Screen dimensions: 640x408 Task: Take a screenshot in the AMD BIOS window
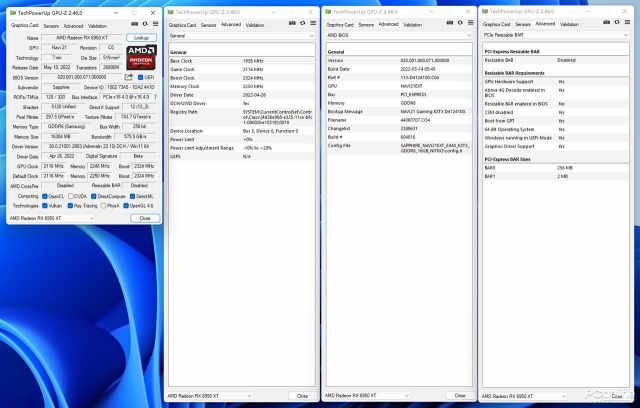tap(450, 23)
